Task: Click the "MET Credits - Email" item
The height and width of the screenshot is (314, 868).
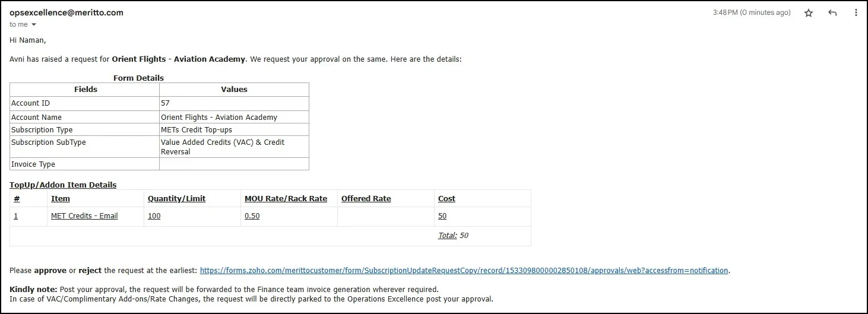Action: tap(84, 216)
